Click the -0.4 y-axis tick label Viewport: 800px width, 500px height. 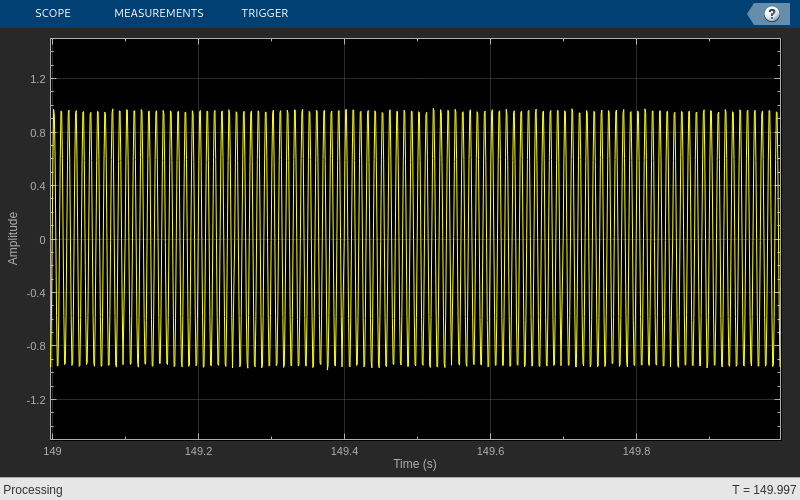[36, 293]
